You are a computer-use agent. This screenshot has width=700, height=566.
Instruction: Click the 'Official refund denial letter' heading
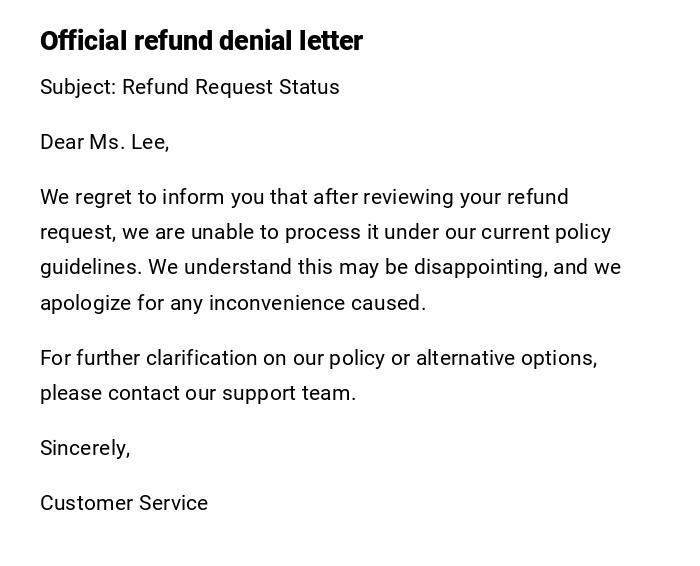coord(201,41)
